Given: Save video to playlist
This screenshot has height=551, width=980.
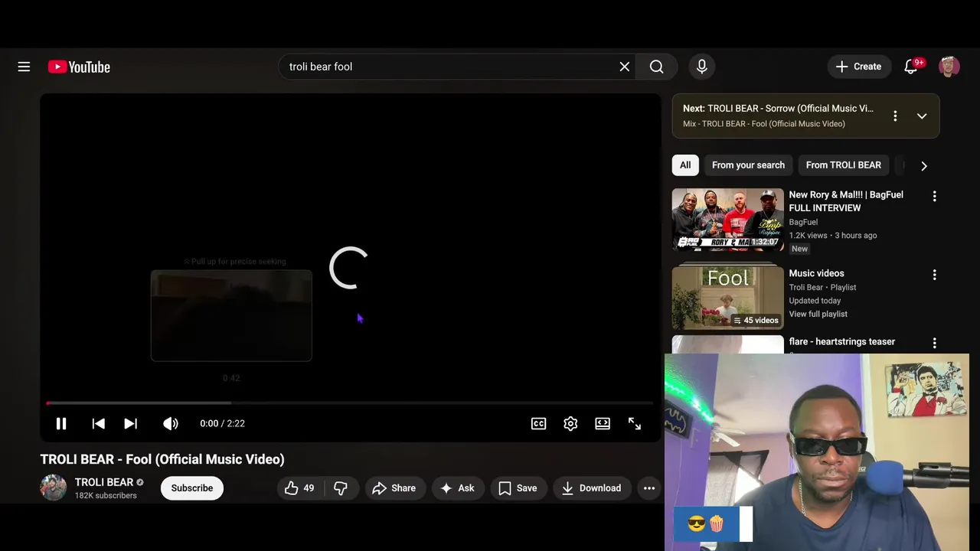Looking at the screenshot, I should pyautogui.click(x=518, y=488).
